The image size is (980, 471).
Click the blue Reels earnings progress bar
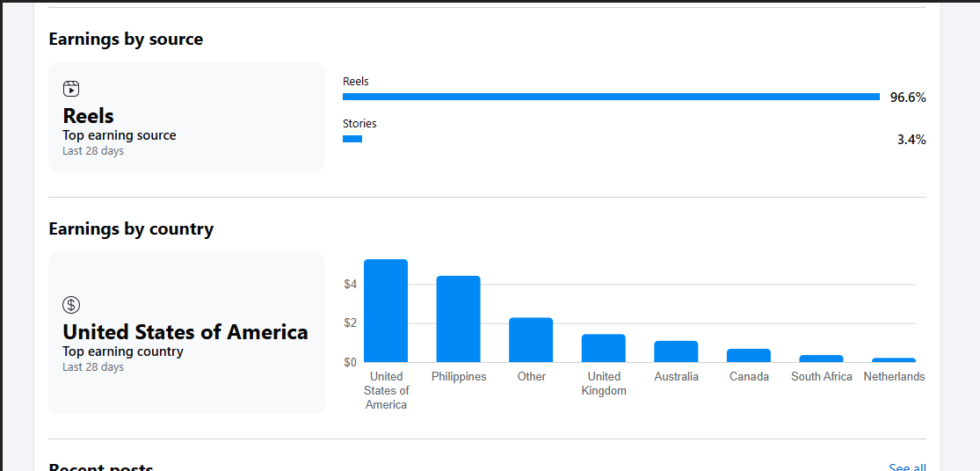611,97
